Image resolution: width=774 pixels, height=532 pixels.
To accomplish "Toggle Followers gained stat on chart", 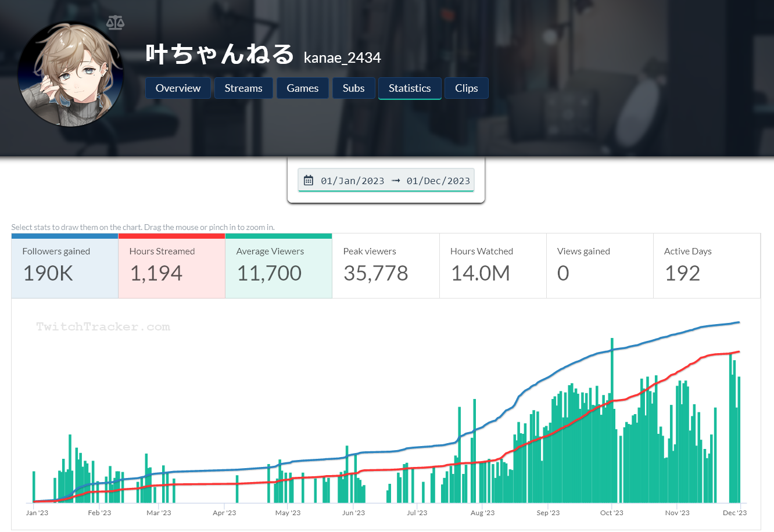I will [x=64, y=266].
